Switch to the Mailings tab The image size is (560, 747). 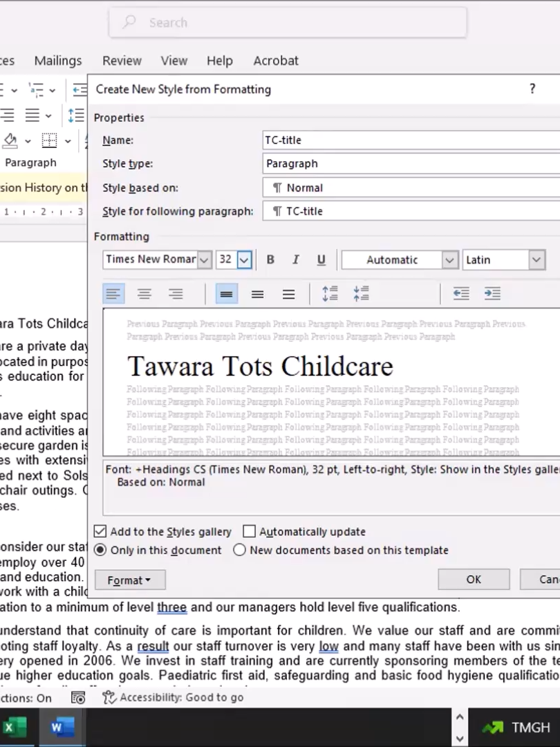58,61
